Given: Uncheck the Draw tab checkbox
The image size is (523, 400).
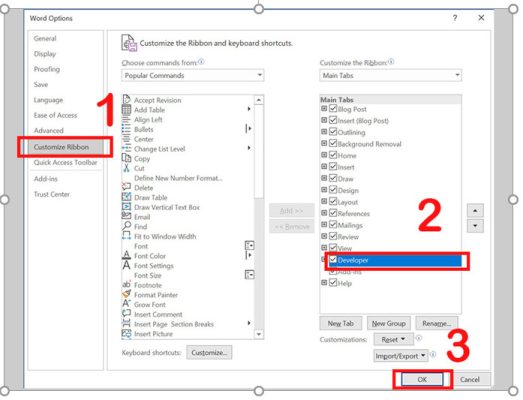Looking at the screenshot, I should point(333,178).
